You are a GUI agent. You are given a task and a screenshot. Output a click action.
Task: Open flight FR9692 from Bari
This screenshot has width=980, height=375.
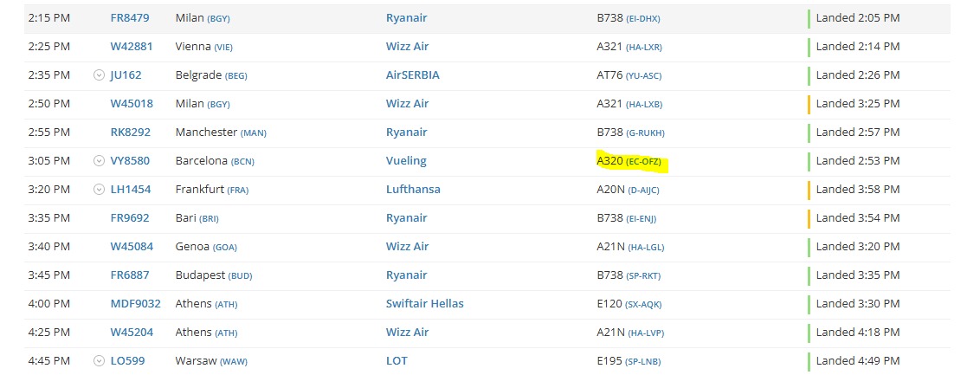(x=130, y=218)
